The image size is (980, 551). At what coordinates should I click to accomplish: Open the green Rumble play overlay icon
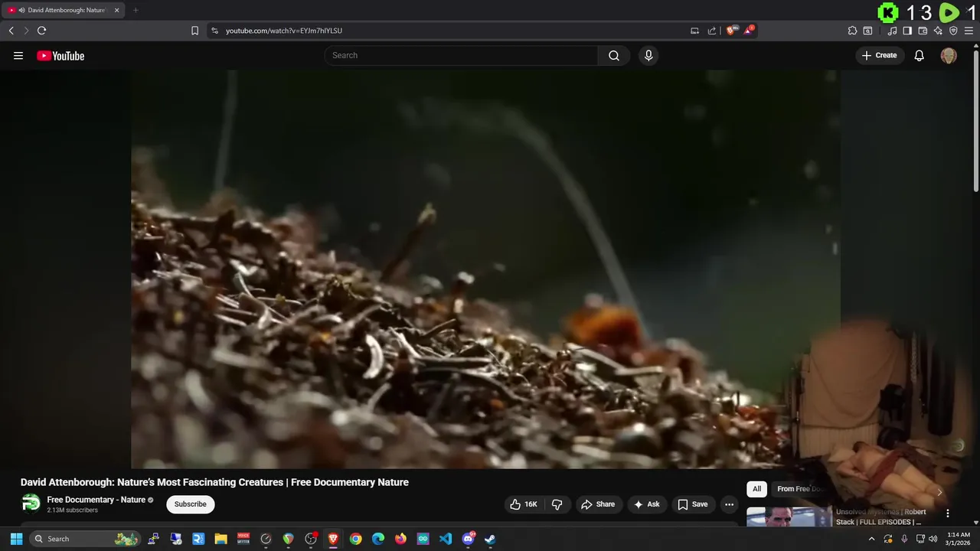click(949, 12)
